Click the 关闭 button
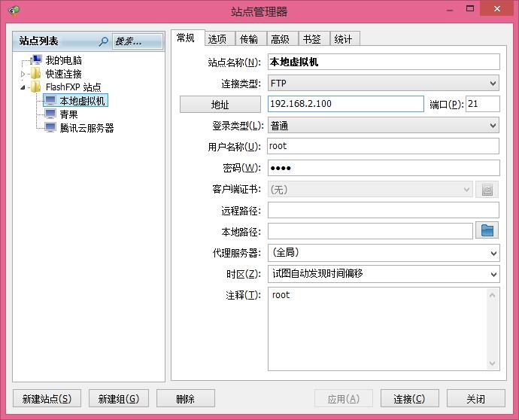 [476, 398]
